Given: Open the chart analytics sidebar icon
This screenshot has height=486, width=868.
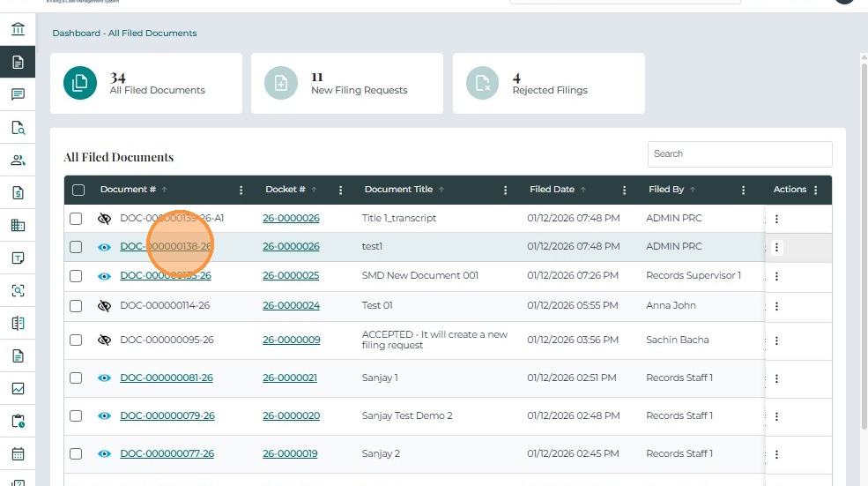Looking at the screenshot, I should tap(18, 388).
